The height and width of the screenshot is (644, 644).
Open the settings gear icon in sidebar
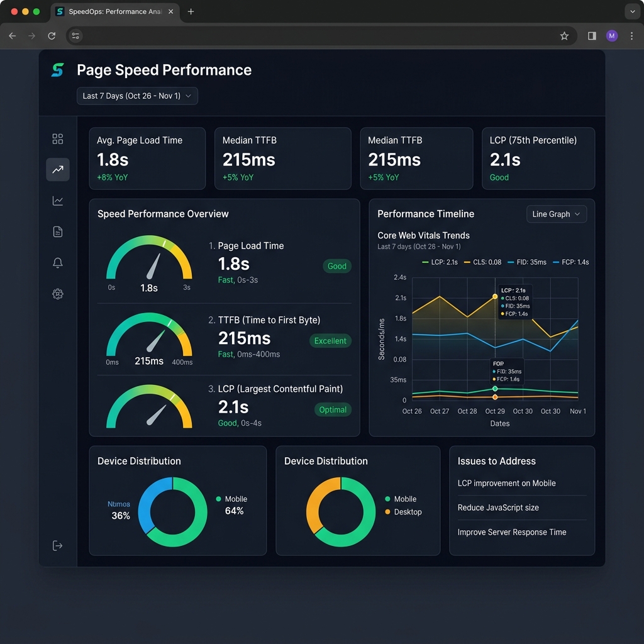[57, 294]
